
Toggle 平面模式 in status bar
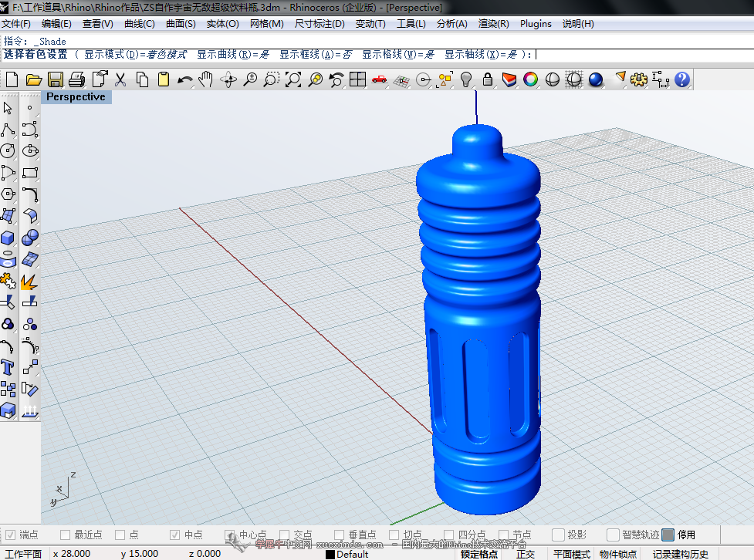pos(572,555)
